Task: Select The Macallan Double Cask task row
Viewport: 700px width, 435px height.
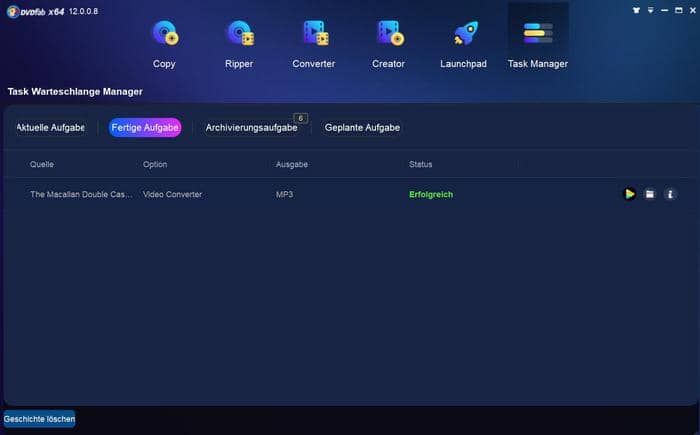Action: [x=80, y=194]
